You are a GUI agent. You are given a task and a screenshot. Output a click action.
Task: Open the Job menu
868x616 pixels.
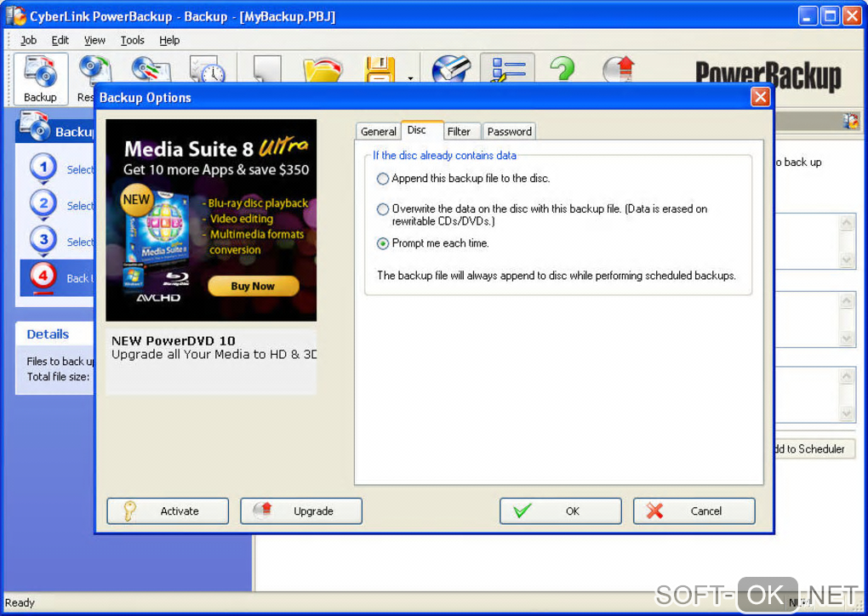pyautogui.click(x=28, y=40)
